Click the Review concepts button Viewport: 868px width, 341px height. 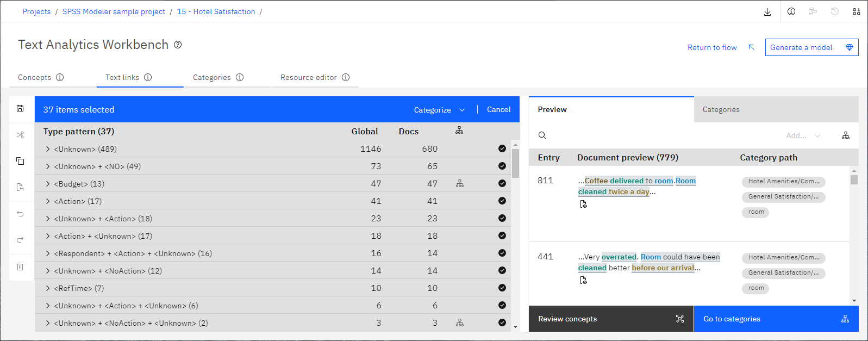coord(611,319)
